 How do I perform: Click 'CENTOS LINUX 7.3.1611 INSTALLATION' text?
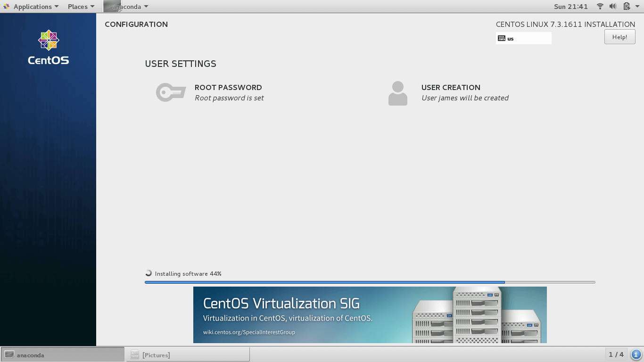(565, 25)
